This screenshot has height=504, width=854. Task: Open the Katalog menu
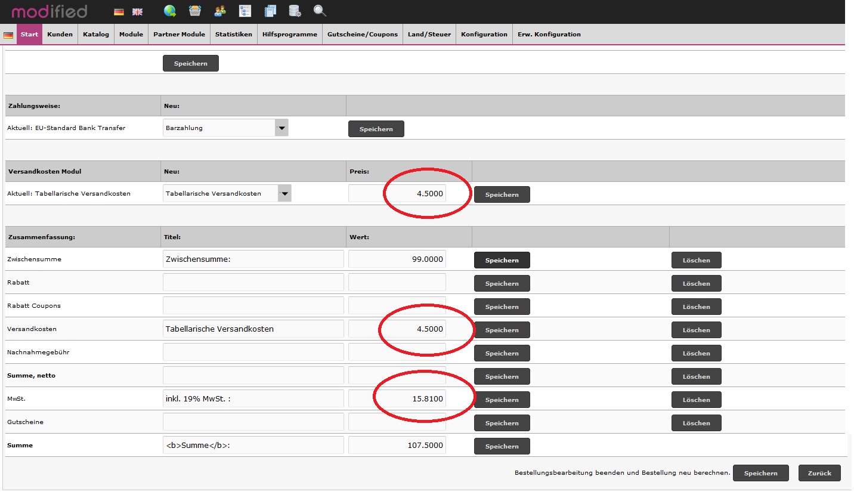point(96,35)
